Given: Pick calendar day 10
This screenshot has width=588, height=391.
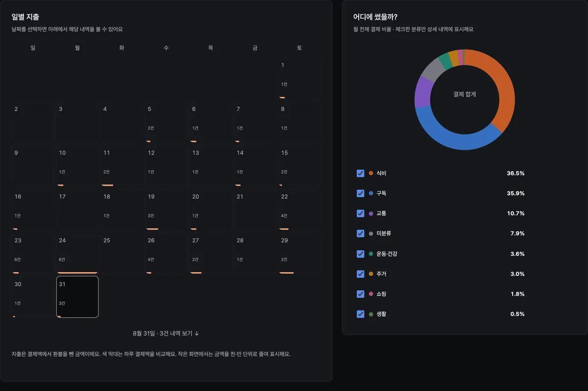Looking at the screenshot, I should click(x=77, y=166).
